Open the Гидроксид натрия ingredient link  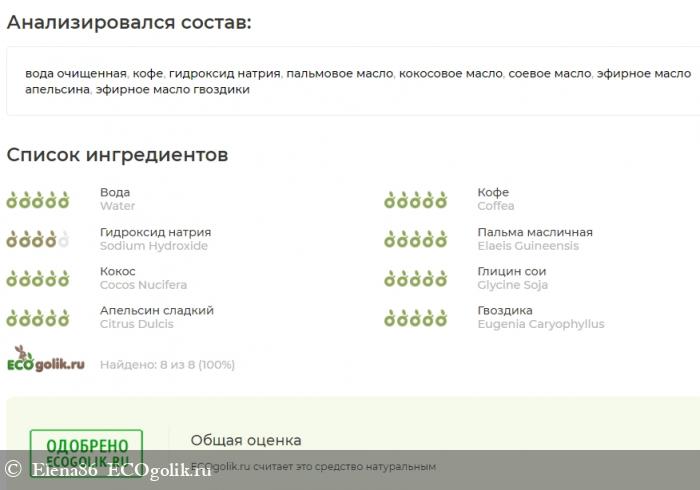(155, 232)
